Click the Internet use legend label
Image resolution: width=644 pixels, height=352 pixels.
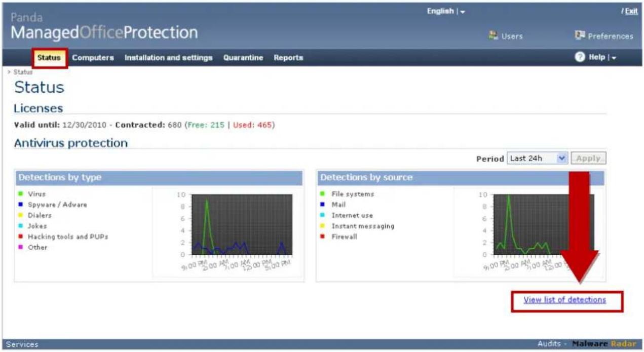pyautogui.click(x=352, y=215)
